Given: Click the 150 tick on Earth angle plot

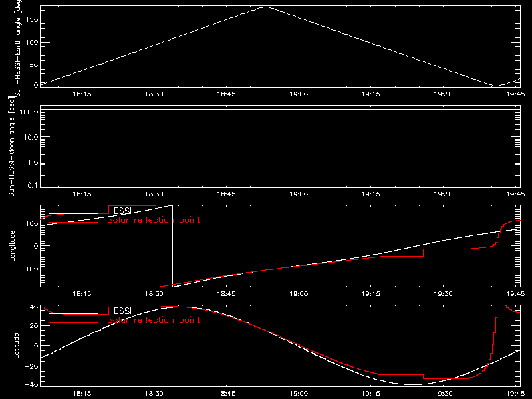Looking at the screenshot, I should pyautogui.click(x=31, y=19).
